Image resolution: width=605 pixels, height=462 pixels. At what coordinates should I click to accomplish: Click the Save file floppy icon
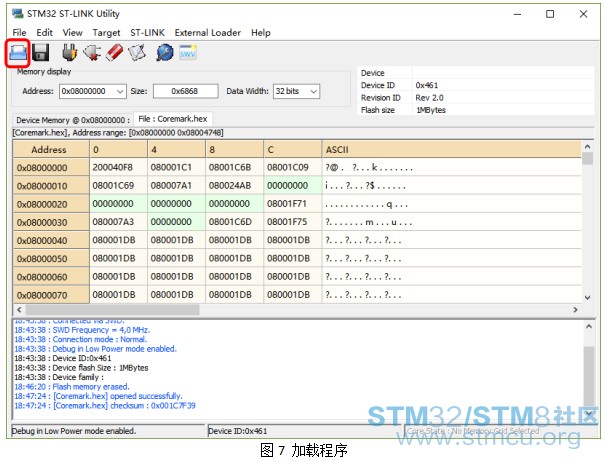click(41, 53)
